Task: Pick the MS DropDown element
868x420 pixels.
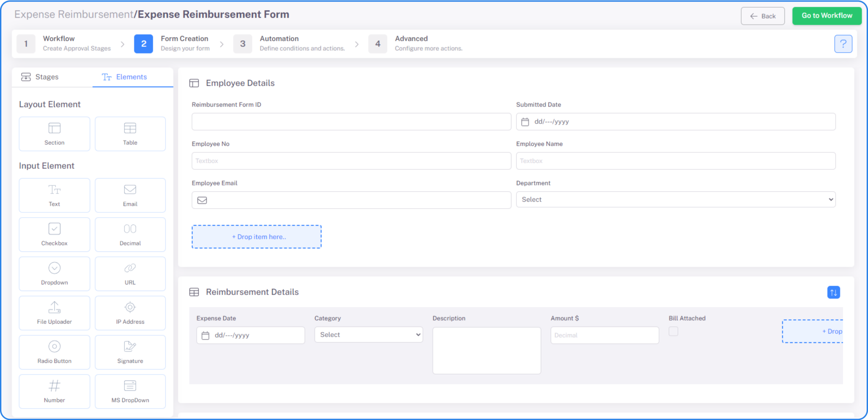Action: tap(130, 391)
